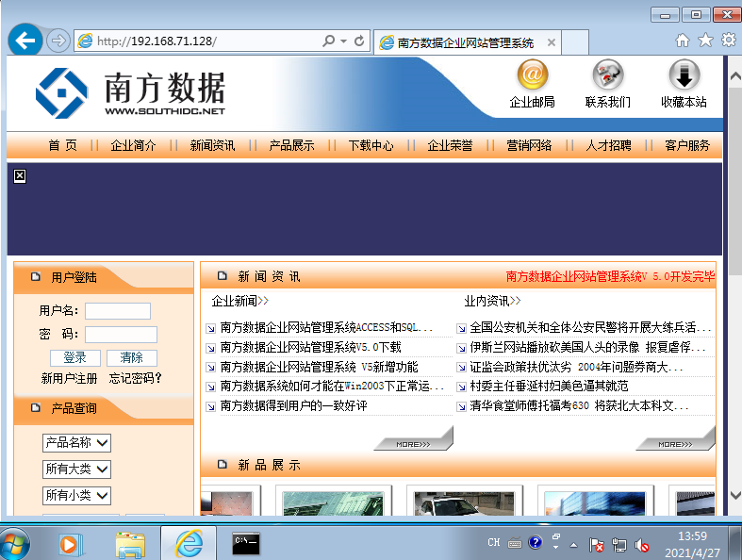Go to 首页 in navigation menu
This screenshot has width=742, height=560.
pyautogui.click(x=62, y=145)
